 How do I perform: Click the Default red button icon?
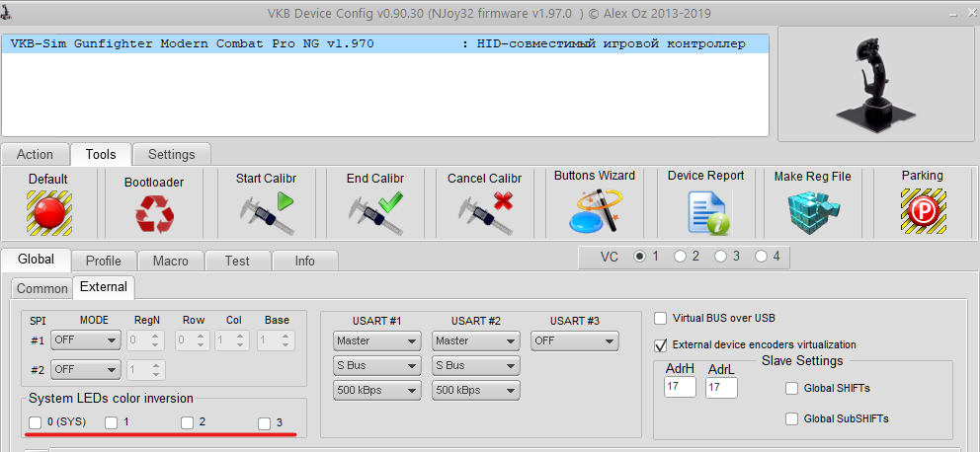pyautogui.click(x=48, y=212)
